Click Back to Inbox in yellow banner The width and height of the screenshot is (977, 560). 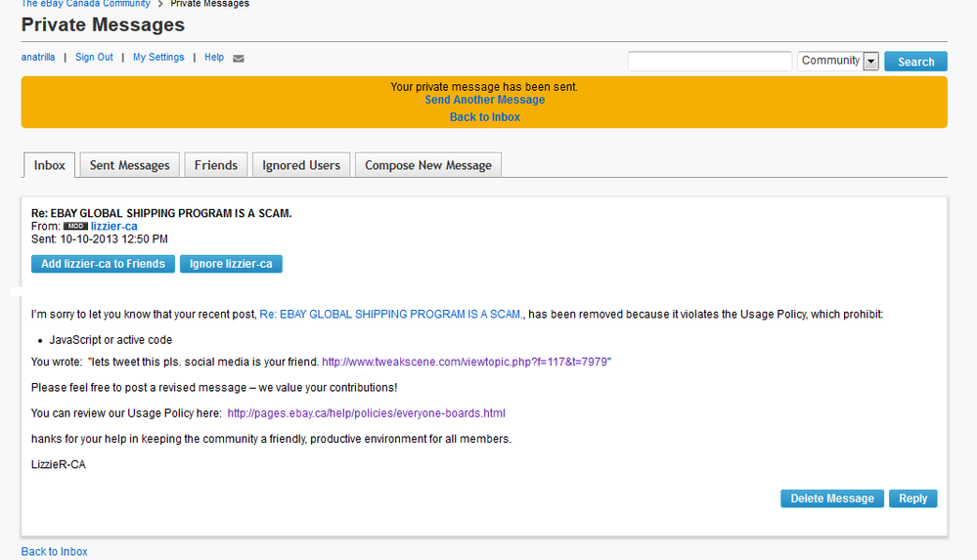(485, 117)
